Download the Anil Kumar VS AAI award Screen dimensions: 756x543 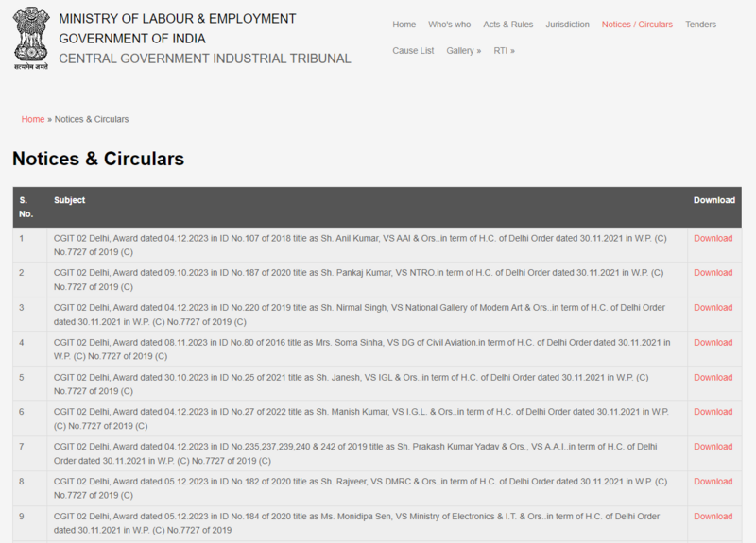pyautogui.click(x=713, y=238)
